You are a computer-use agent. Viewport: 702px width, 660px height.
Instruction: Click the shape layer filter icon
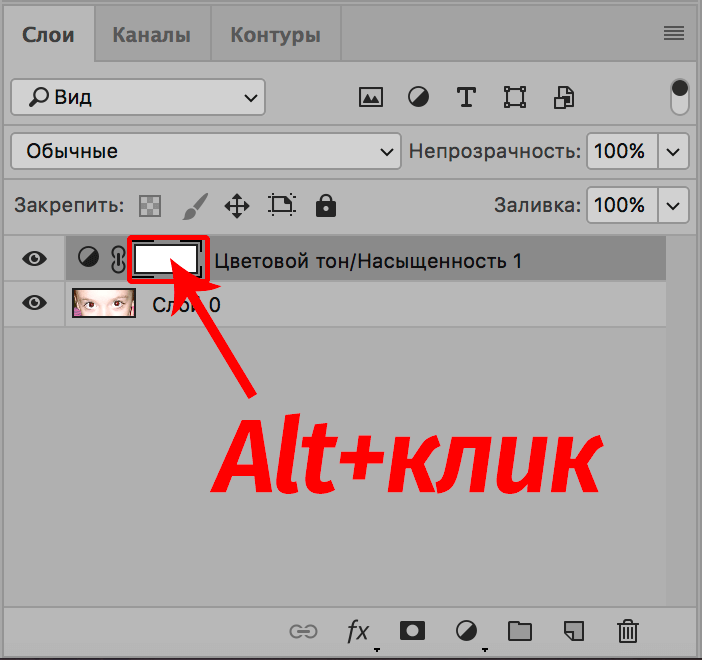click(x=515, y=97)
